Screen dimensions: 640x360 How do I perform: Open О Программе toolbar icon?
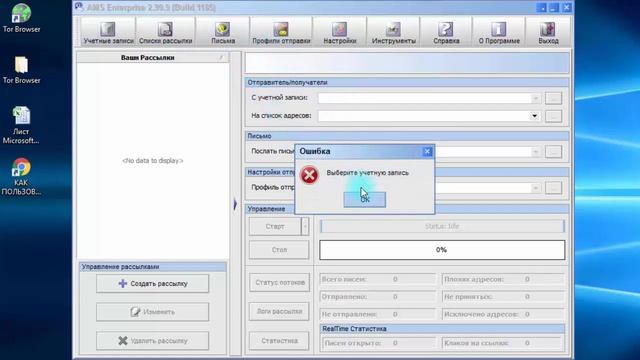click(499, 32)
